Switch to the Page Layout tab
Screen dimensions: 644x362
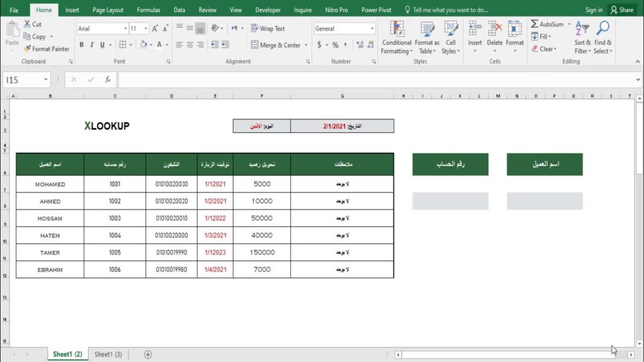[107, 10]
